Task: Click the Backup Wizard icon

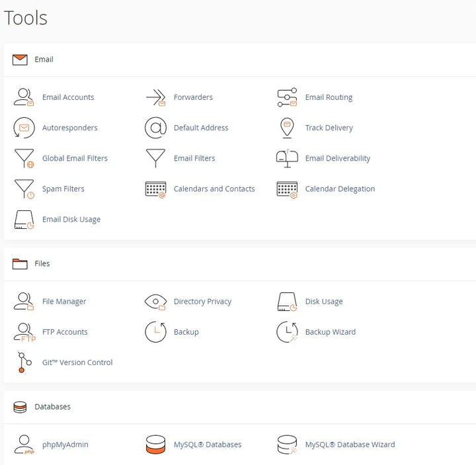Action: (287, 332)
